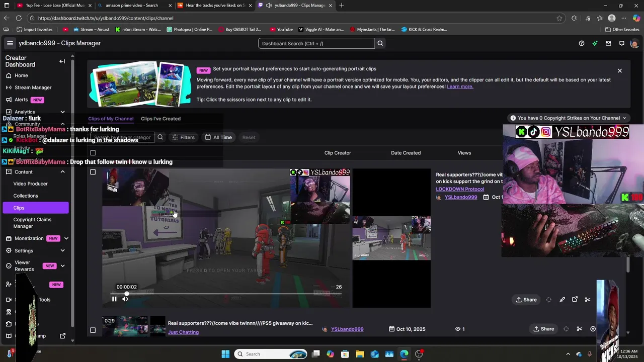
Task: Click the clip search magnifier icon
Action: 160,137
